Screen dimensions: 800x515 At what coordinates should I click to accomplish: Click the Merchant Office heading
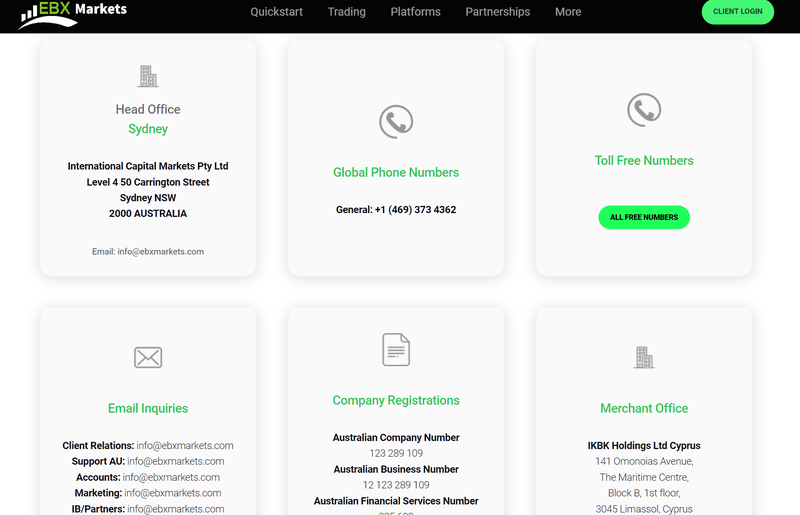644,408
